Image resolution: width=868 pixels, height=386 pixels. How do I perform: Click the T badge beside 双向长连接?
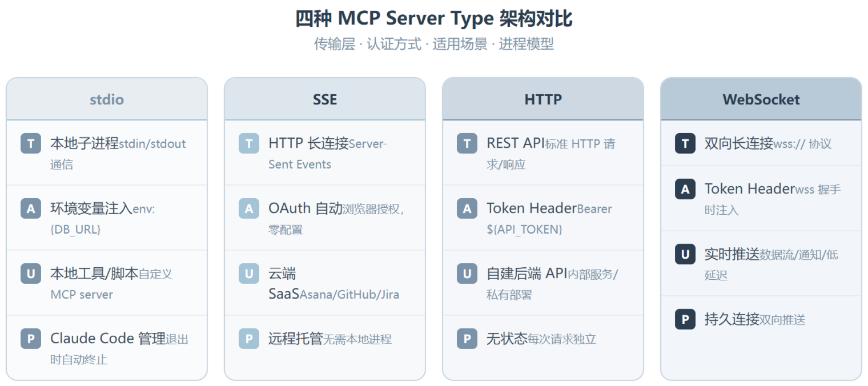tap(685, 143)
